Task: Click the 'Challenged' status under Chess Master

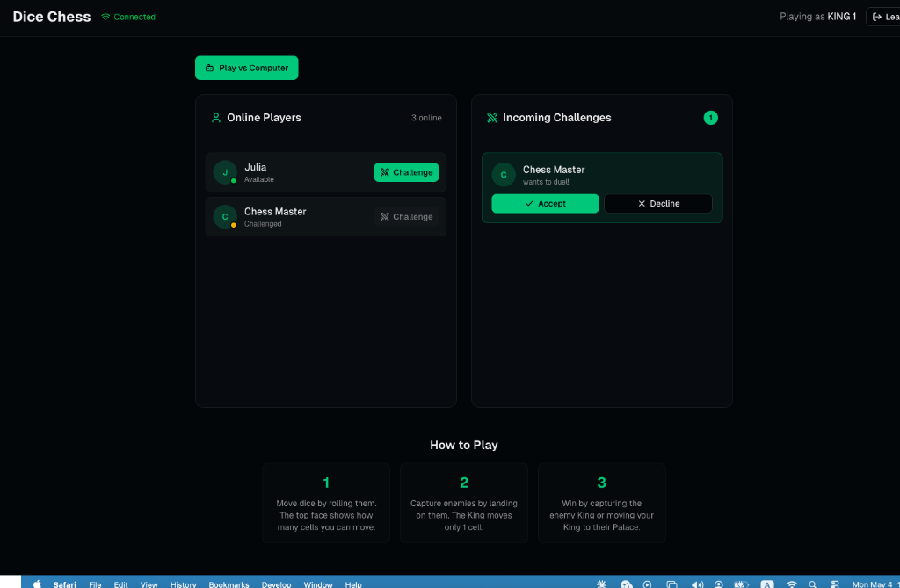Action: [263, 224]
